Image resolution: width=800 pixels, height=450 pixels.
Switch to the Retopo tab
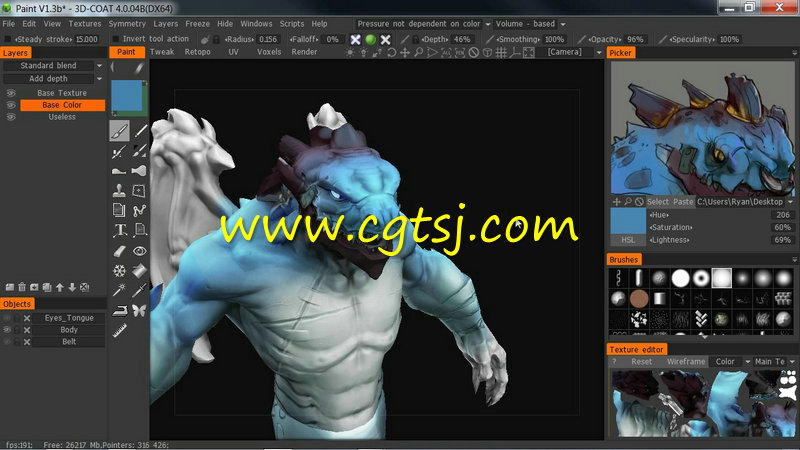click(x=197, y=52)
